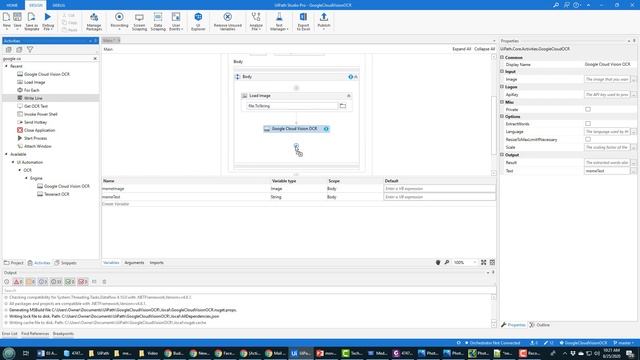Click Remove Unused Variables
Viewport: 640px width, 360px height.
coord(228,21)
